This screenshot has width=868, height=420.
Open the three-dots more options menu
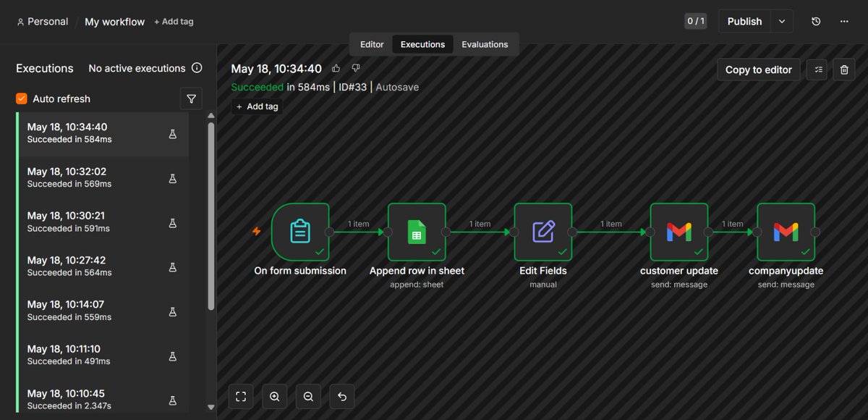pos(844,22)
